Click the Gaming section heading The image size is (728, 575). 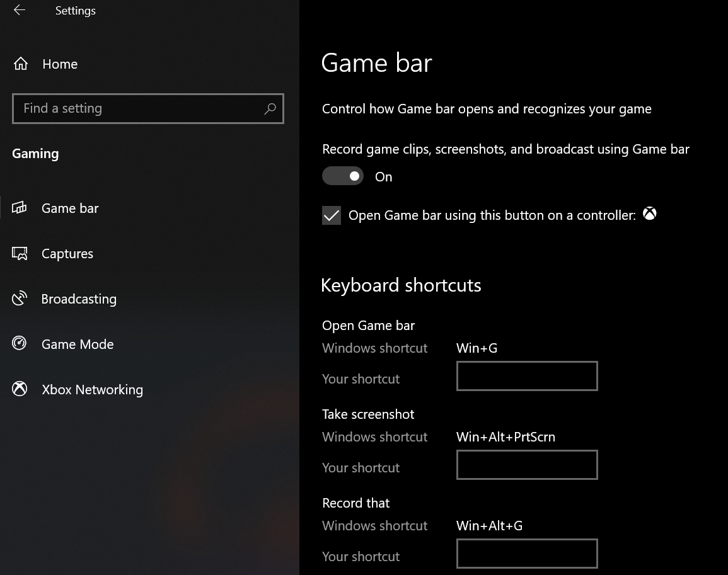coord(35,154)
